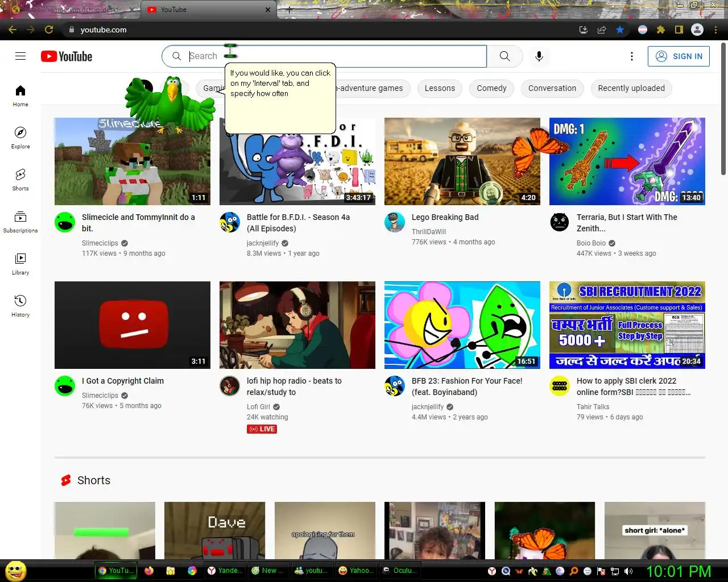728x582 pixels.
Task: Open Subscriptions in the sidebar
Action: pyautogui.click(x=20, y=222)
